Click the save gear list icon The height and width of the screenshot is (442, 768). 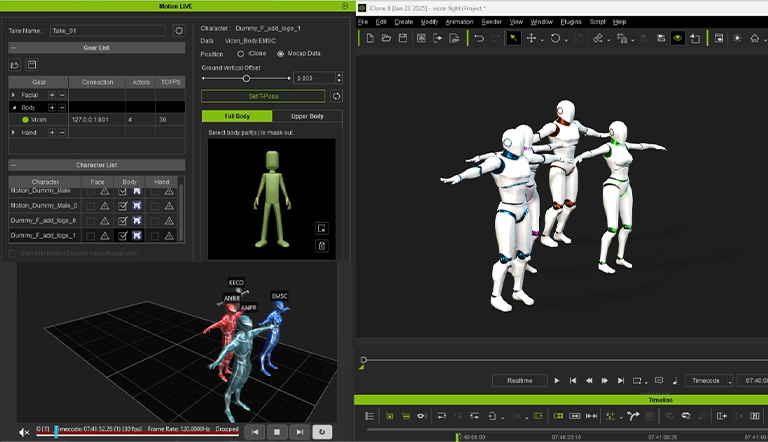[x=32, y=65]
